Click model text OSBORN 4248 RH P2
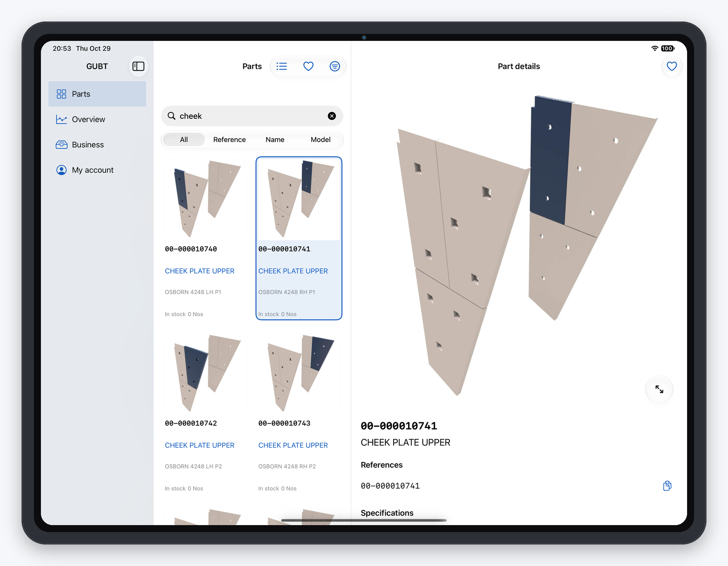 (287, 466)
